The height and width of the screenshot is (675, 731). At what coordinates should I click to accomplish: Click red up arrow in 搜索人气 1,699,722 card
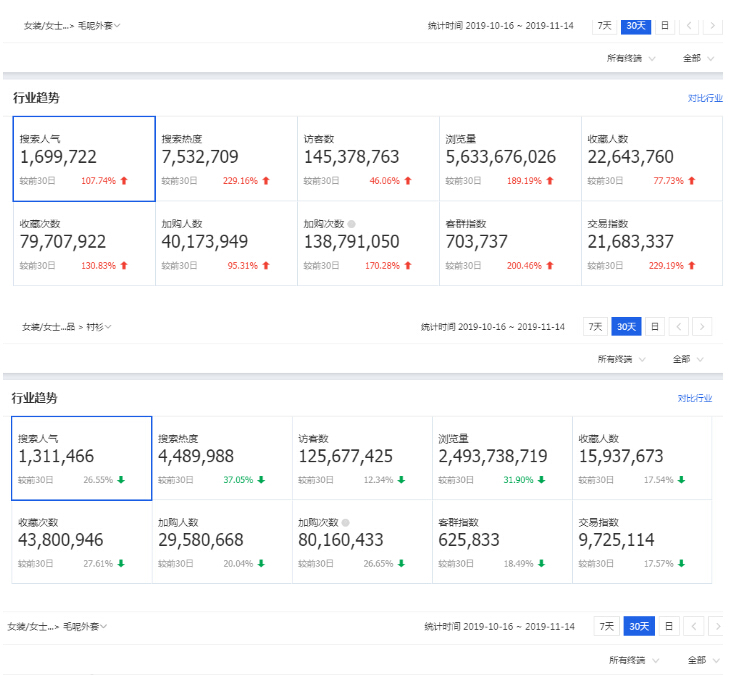click(x=125, y=181)
